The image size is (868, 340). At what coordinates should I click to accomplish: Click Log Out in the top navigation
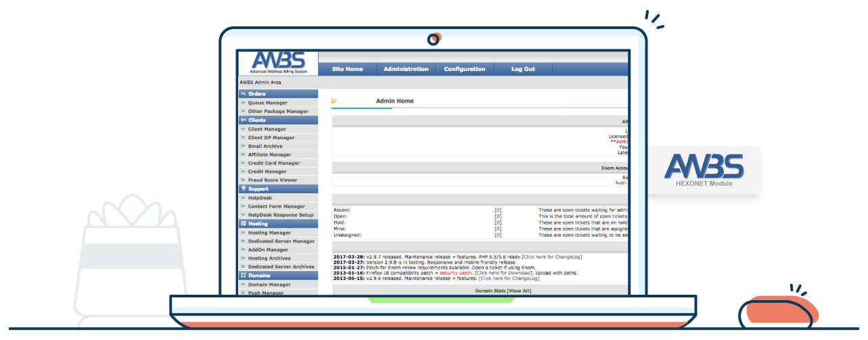tap(523, 69)
